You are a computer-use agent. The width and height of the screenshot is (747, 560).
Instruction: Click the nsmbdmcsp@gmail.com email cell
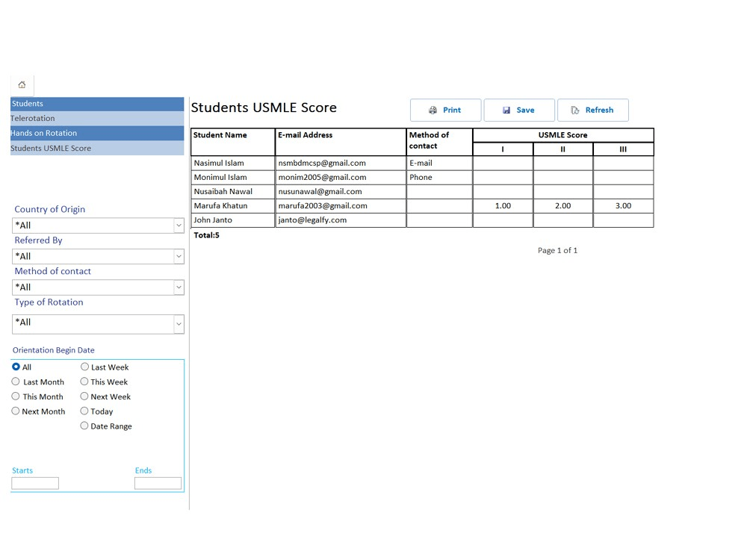(x=341, y=163)
